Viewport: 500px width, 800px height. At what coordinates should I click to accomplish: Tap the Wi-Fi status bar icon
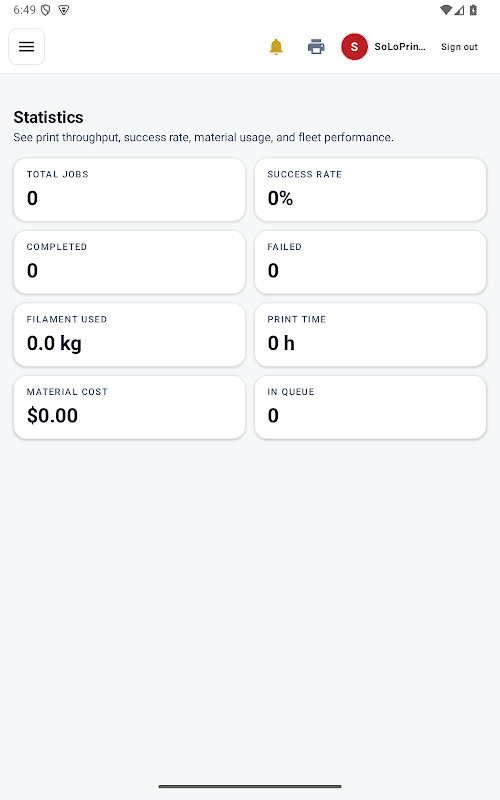446,10
